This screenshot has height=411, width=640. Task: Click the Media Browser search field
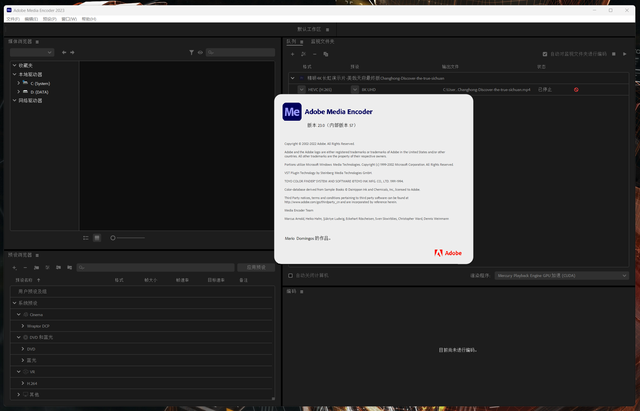[x=240, y=52]
